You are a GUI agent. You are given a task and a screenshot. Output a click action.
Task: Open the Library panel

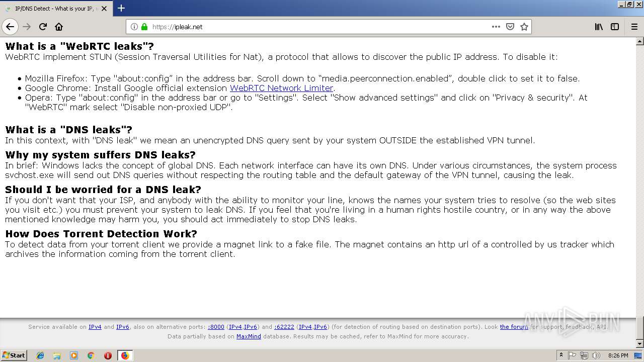(x=599, y=27)
